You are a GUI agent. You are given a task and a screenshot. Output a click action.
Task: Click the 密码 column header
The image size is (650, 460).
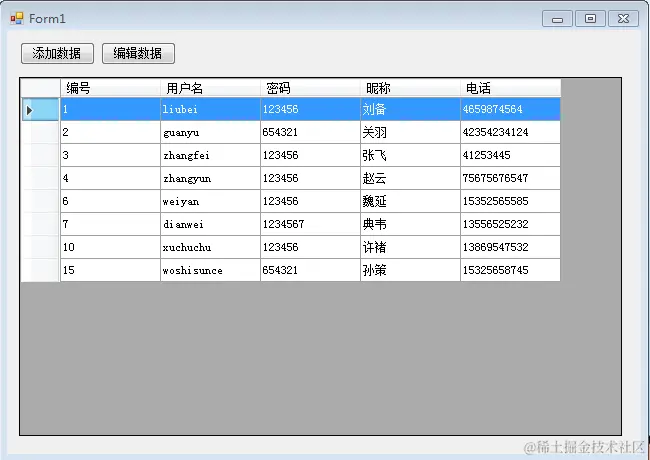pyautogui.click(x=310, y=88)
